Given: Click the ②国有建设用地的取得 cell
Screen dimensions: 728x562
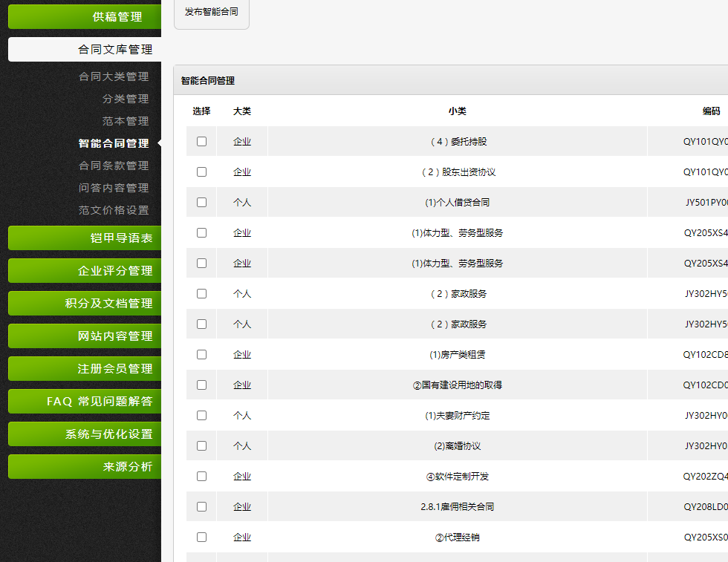Looking at the screenshot, I should [x=458, y=385].
